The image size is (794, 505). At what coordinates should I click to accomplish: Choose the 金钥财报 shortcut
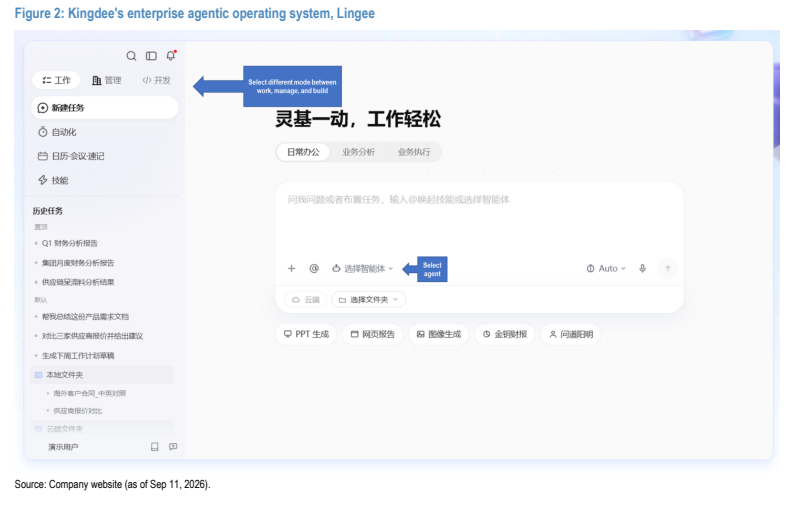coord(505,334)
